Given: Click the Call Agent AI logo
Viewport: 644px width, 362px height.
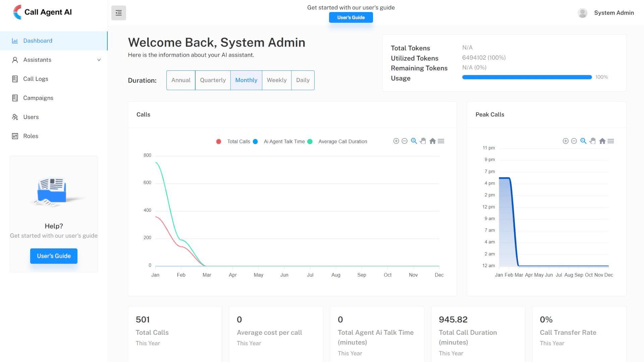Looking at the screenshot, I should 43,12.
